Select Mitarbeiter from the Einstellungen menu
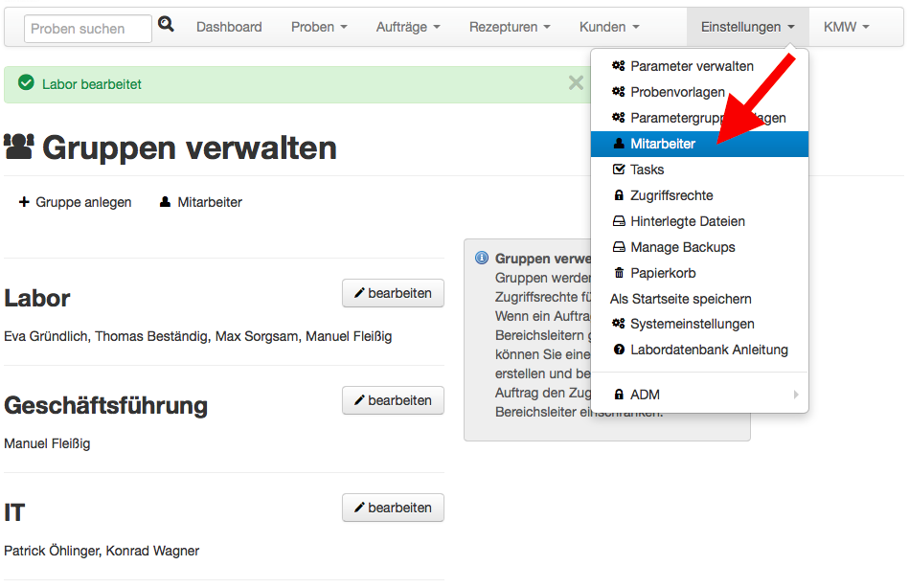Screen dimensions: 909x588 pyautogui.click(x=663, y=144)
